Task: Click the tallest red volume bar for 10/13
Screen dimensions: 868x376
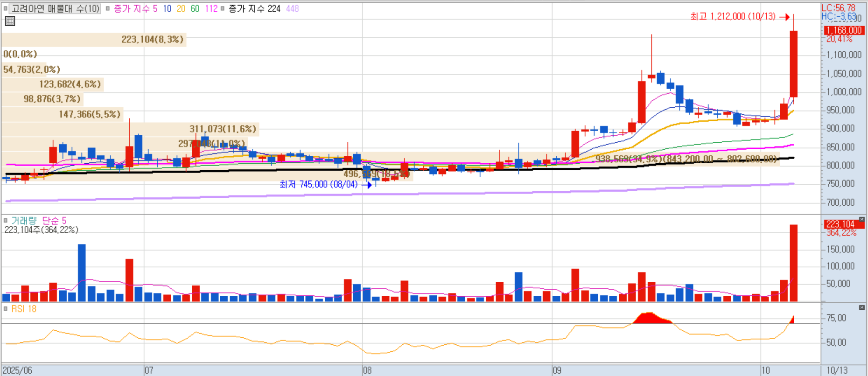Action: pyautogui.click(x=793, y=263)
